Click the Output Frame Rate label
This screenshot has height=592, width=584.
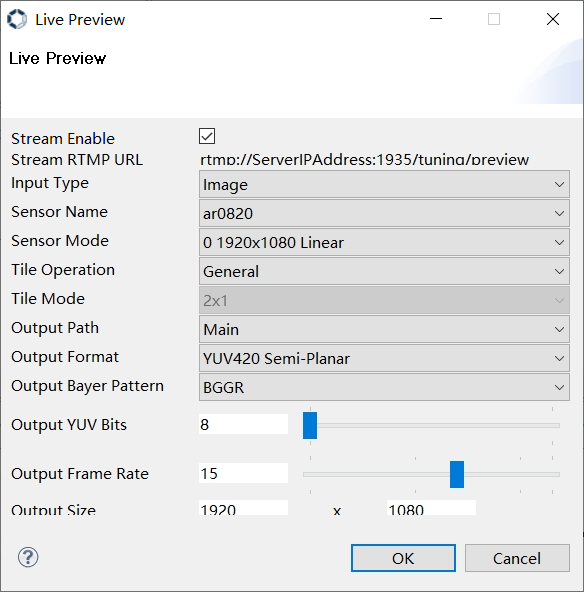pyautogui.click(x=80, y=474)
